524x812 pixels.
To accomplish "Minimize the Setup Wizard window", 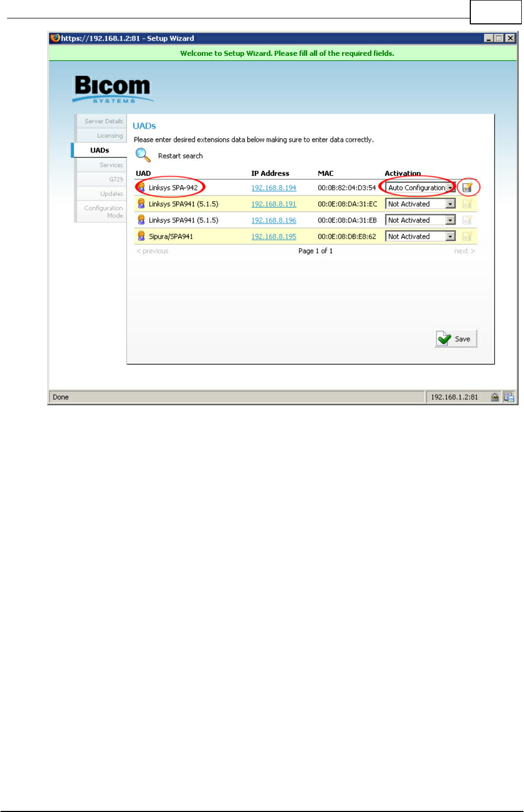I will [489, 39].
